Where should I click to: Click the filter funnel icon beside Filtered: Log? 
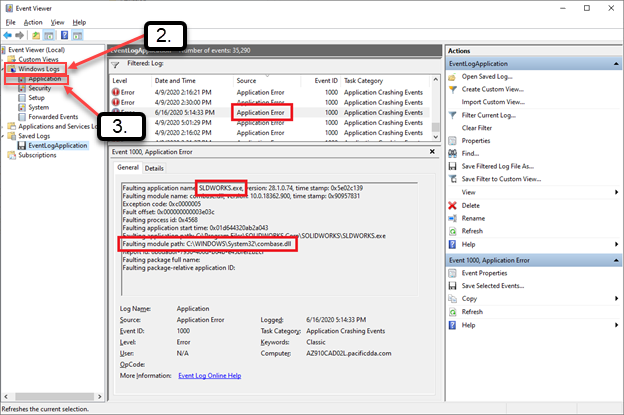pyautogui.click(x=115, y=64)
